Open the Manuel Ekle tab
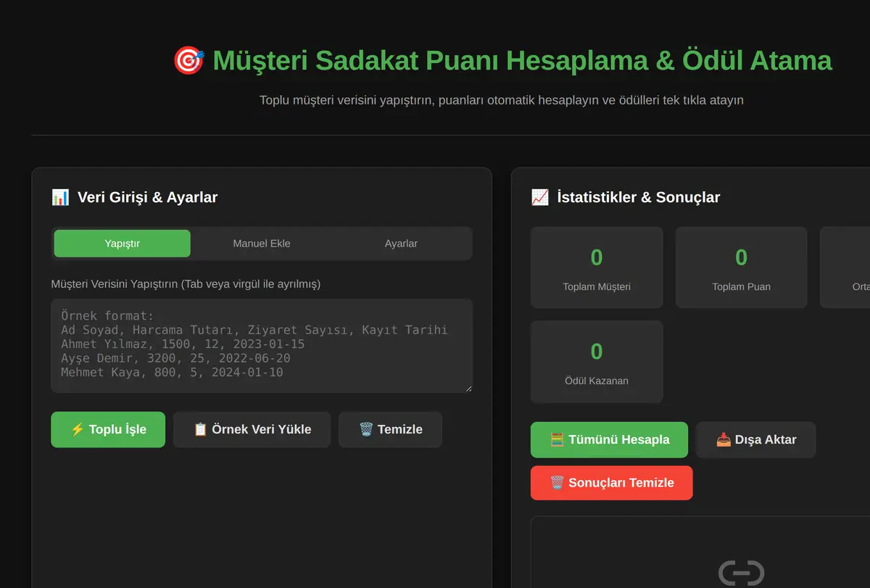The height and width of the screenshot is (588, 870). 262,244
